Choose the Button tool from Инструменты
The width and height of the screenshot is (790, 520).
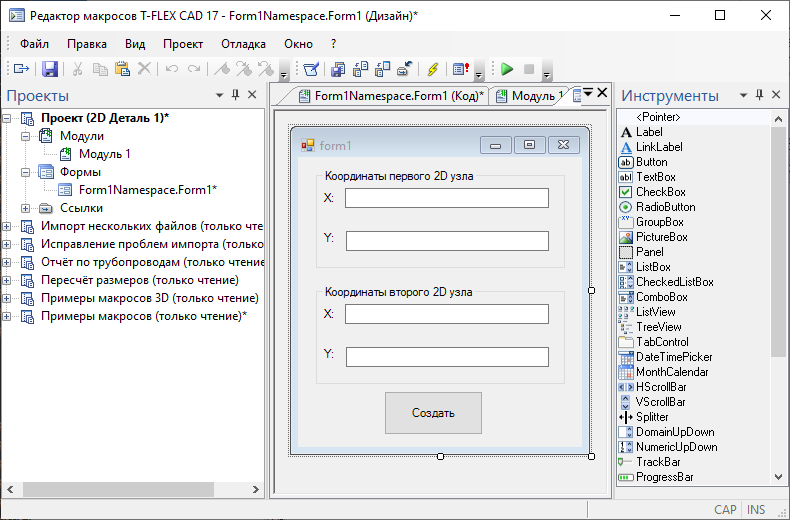651,162
